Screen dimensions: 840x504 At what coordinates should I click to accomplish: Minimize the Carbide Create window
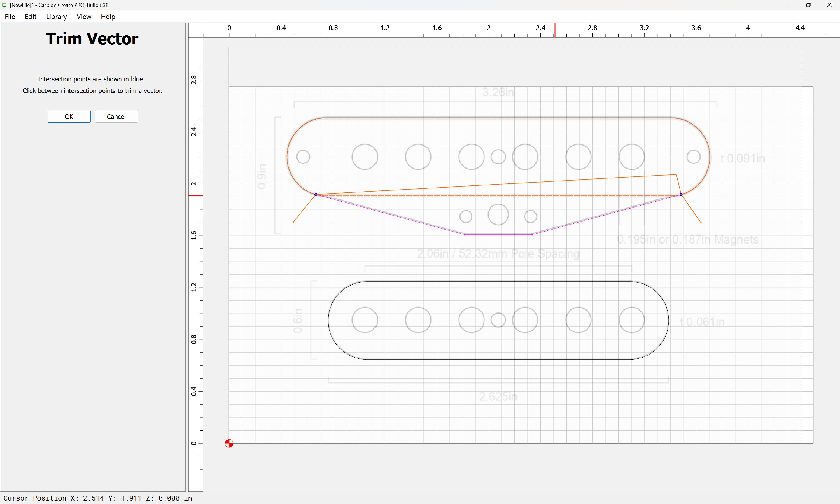point(788,5)
